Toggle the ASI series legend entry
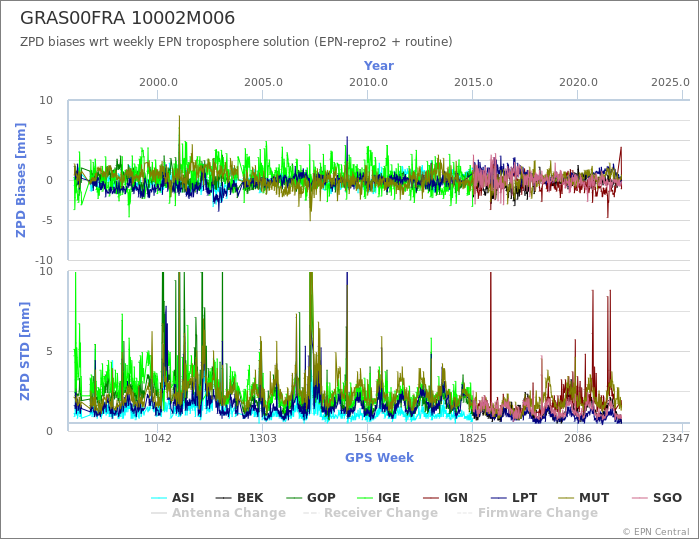 (x=173, y=498)
